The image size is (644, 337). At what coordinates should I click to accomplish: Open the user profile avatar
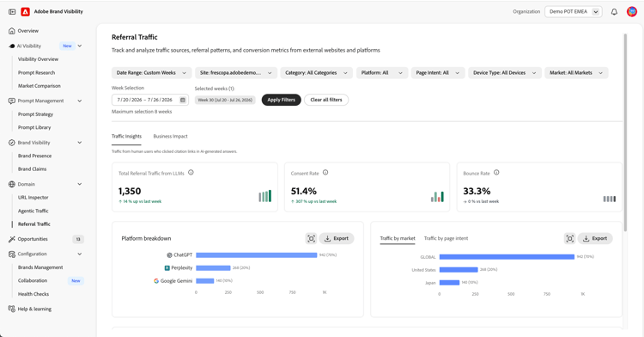632,11
